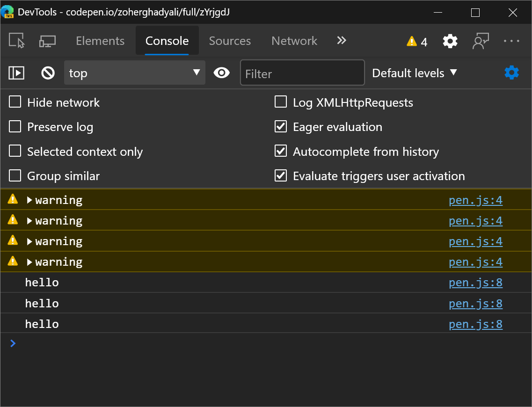Screen dimensions: 532x407
Task: Click the first hello log text
Action: click(x=42, y=283)
